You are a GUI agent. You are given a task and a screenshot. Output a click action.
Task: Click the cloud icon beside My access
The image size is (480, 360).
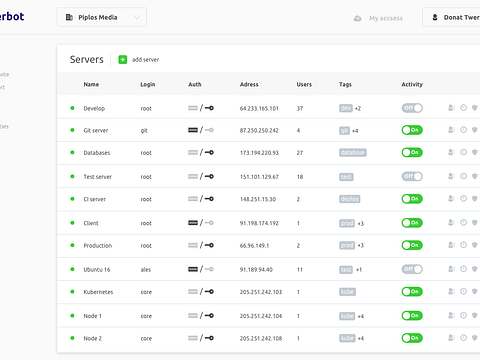357,18
